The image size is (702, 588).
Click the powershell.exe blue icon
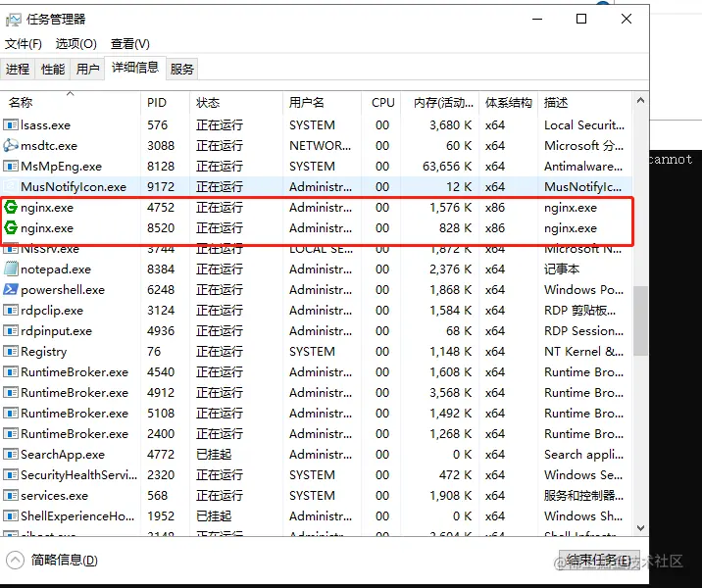click(x=11, y=289)
